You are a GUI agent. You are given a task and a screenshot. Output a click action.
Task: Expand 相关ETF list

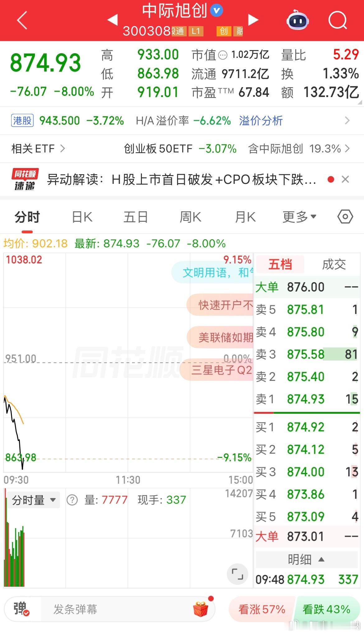pyautogui.click(x=38, y=149)
